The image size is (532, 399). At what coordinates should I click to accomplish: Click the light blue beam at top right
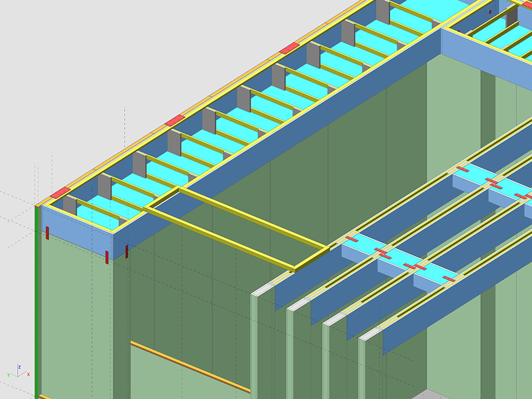point(488,61)
